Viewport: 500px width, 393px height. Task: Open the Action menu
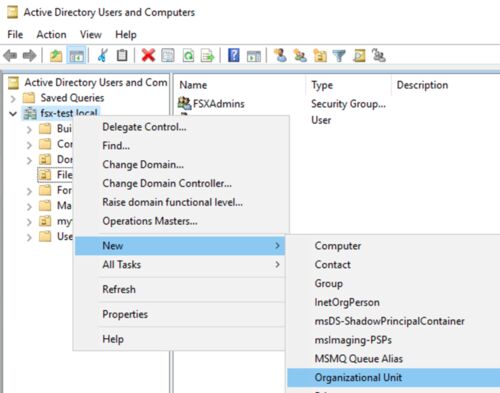[51, 34]
